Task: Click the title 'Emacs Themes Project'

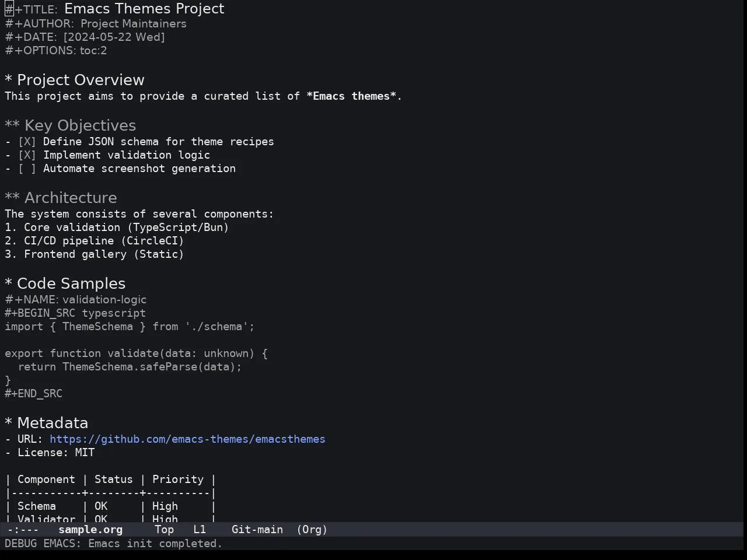Action: [x=144, y=9]
